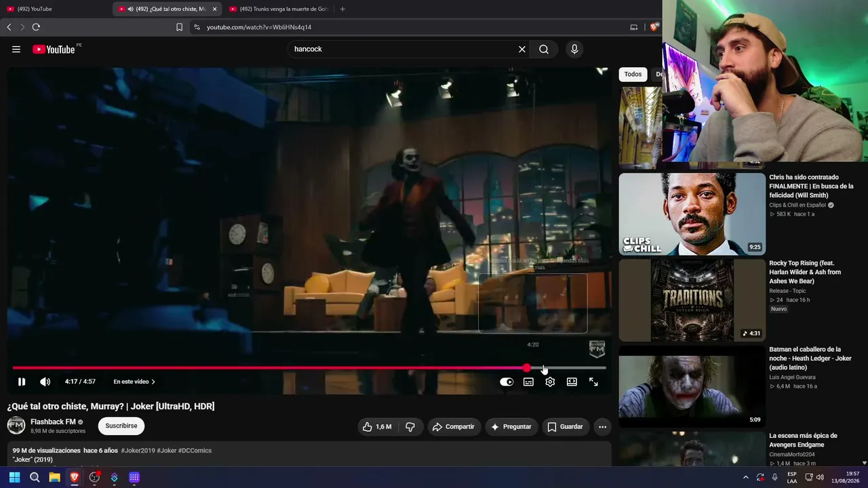Open the system tray volume icon
The height and width of the screenshot is (488, 868).
820,477
